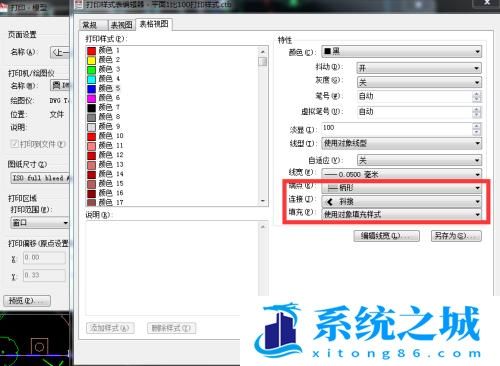Open 页面设置 名称 dropdown in Plot dialog
Viewport: 500px width, 366px height.
coord(60,52)
